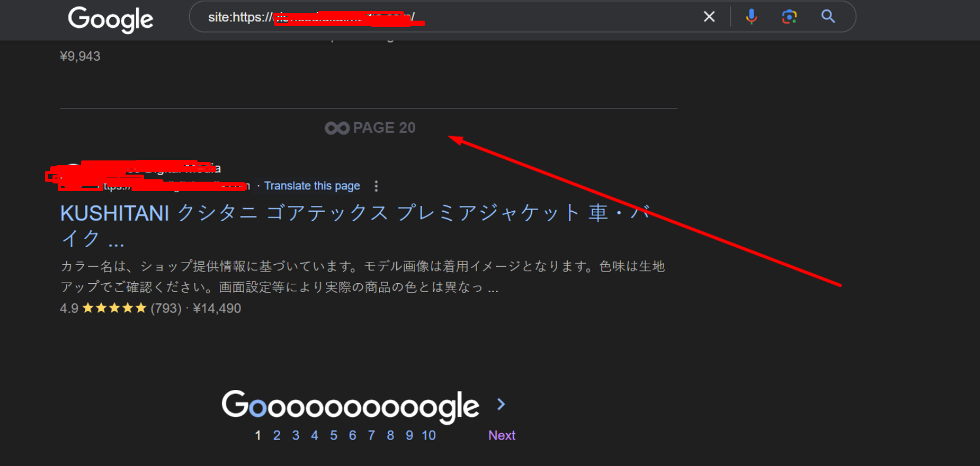The height and width of the screenshot is (466, 980).
Task: Submit search using magnifying glass icon
Action: (x=828, y=17)
